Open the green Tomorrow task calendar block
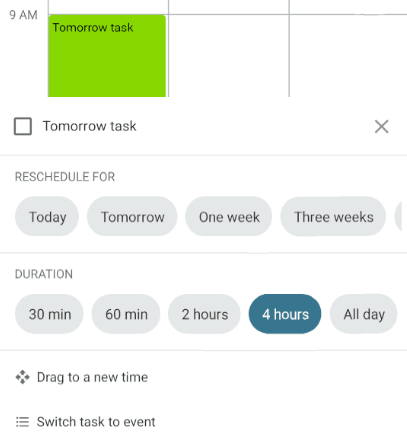The height and width of the screenshot is (445, 407). coord(107,56)
